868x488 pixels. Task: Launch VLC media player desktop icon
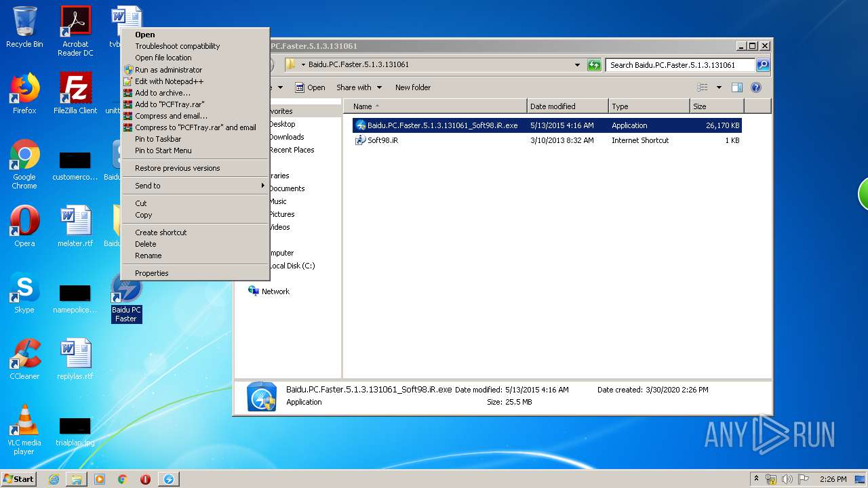tap(24, 430)
